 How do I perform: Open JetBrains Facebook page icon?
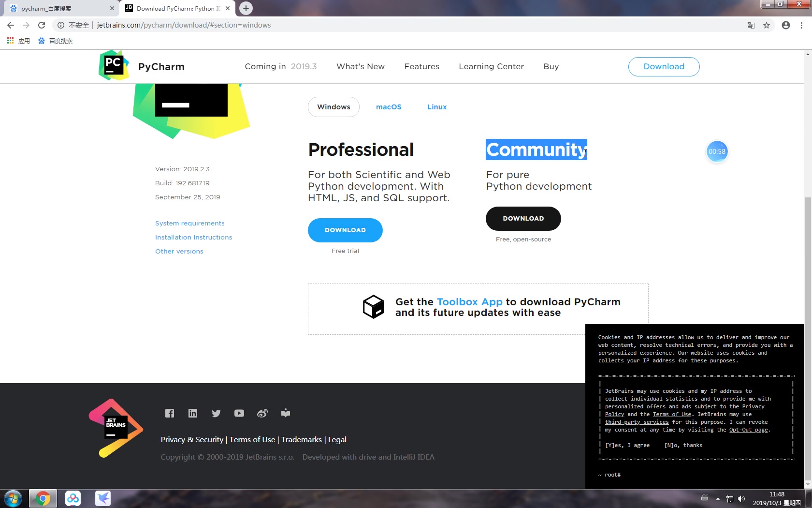point(170,413)
